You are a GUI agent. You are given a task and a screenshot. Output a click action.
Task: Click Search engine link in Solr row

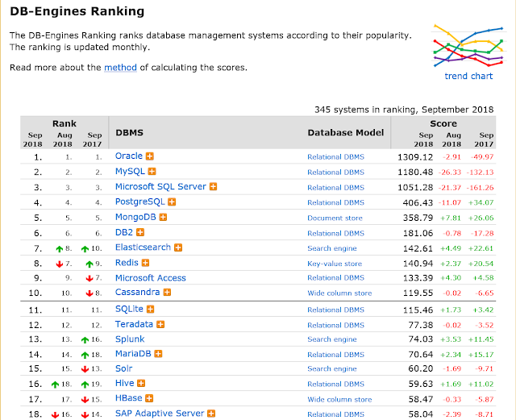point(332,369)
